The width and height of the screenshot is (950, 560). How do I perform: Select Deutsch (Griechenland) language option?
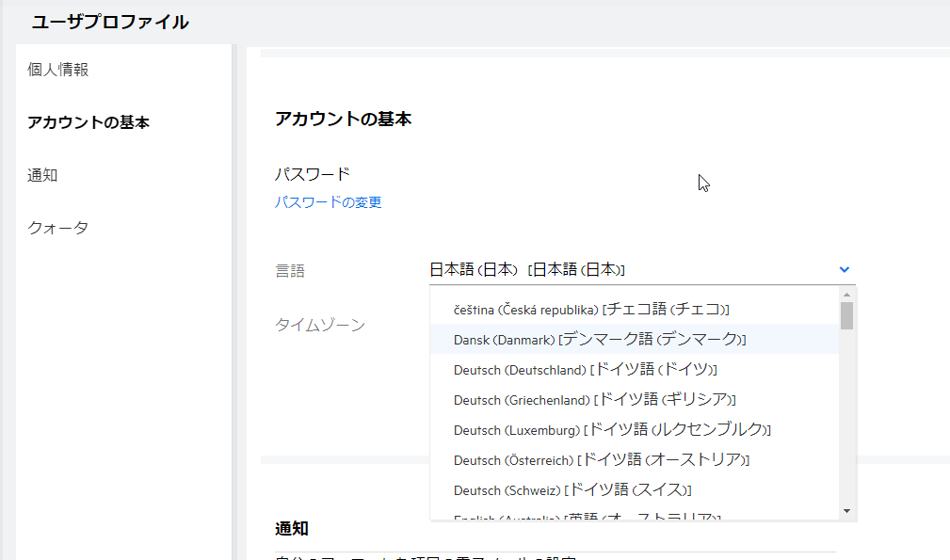pyautogui.click(x=594, y=399)
